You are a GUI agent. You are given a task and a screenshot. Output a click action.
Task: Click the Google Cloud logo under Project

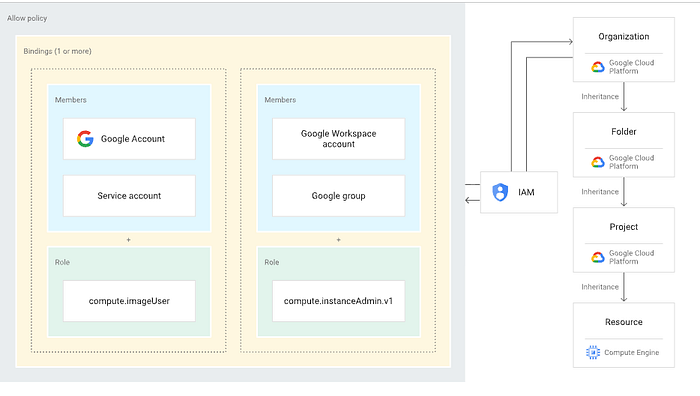click(x=598, y=257)
